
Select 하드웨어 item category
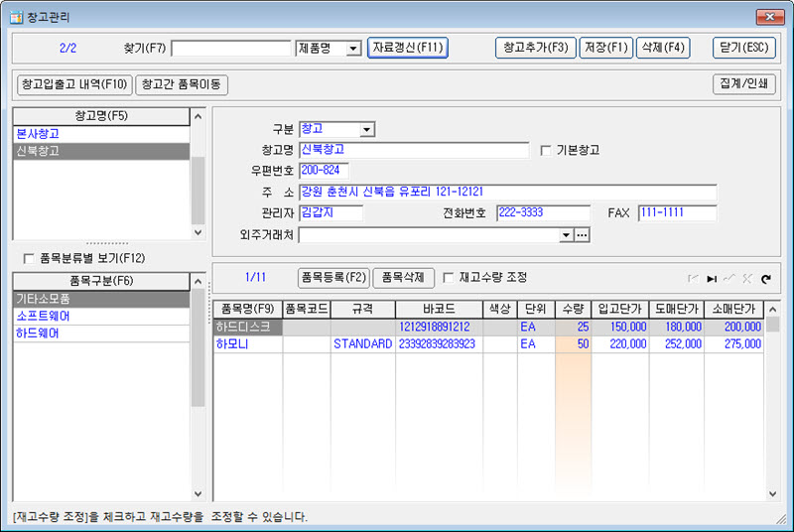tap(101, 333)
